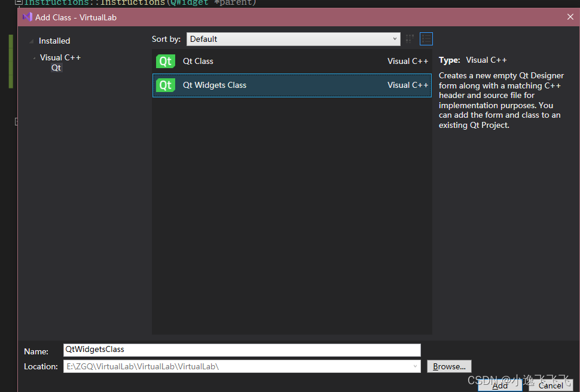Image resolution: width=580 pixels, height=392 pixels.
Task: Collapse the Installed tree node
Action: pos(30,40)
